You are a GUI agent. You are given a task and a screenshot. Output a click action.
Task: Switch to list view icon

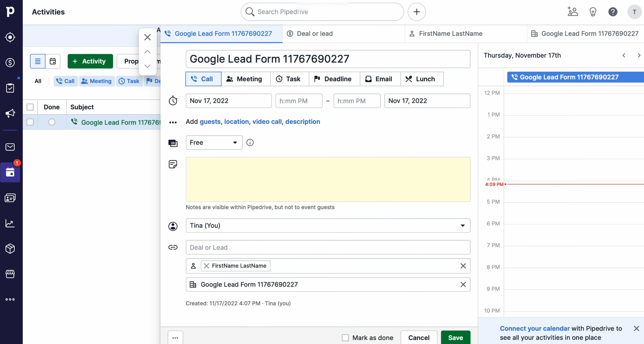point(38,61)
